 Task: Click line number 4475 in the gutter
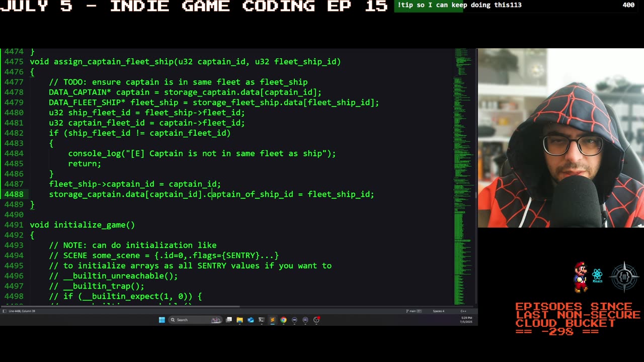pyautogui.click(x=14, y=62)
